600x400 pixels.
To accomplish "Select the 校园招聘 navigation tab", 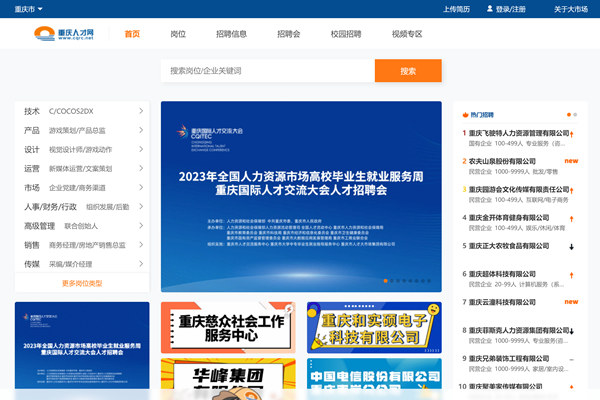I will tap(346, 34).
